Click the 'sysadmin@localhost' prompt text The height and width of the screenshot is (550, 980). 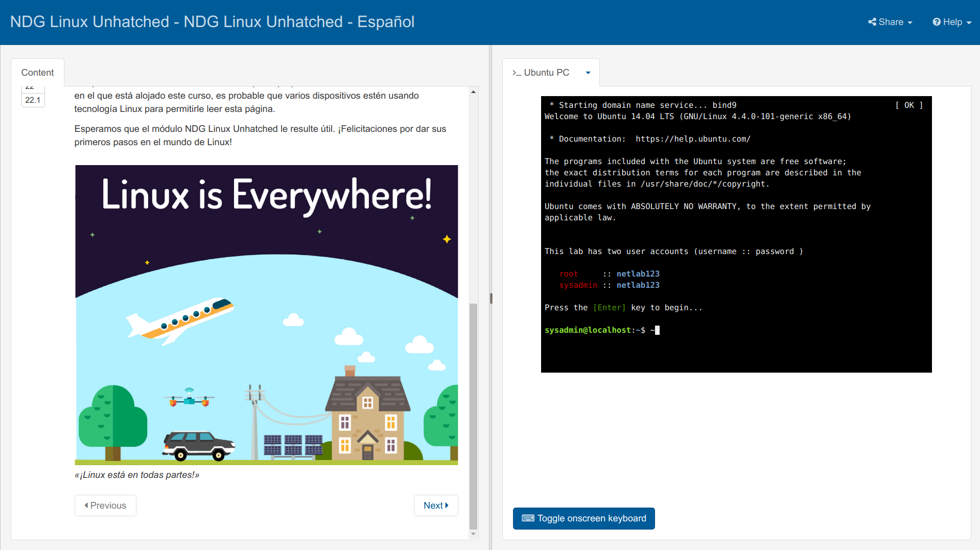pyautogui.click(x=588, y=330)
